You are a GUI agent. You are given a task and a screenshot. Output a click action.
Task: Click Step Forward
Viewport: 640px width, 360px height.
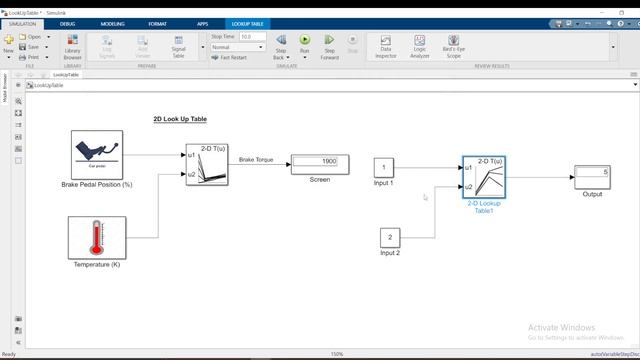(329, 47)
